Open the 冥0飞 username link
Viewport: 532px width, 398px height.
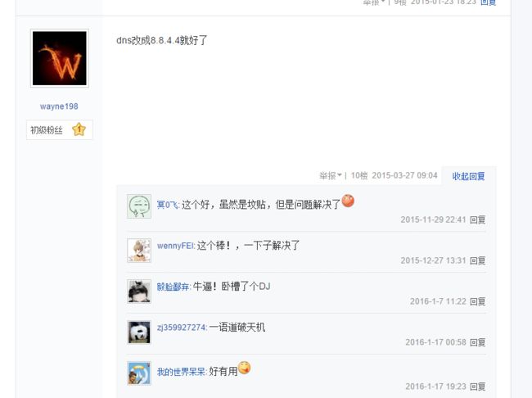[x=167, y=205]
